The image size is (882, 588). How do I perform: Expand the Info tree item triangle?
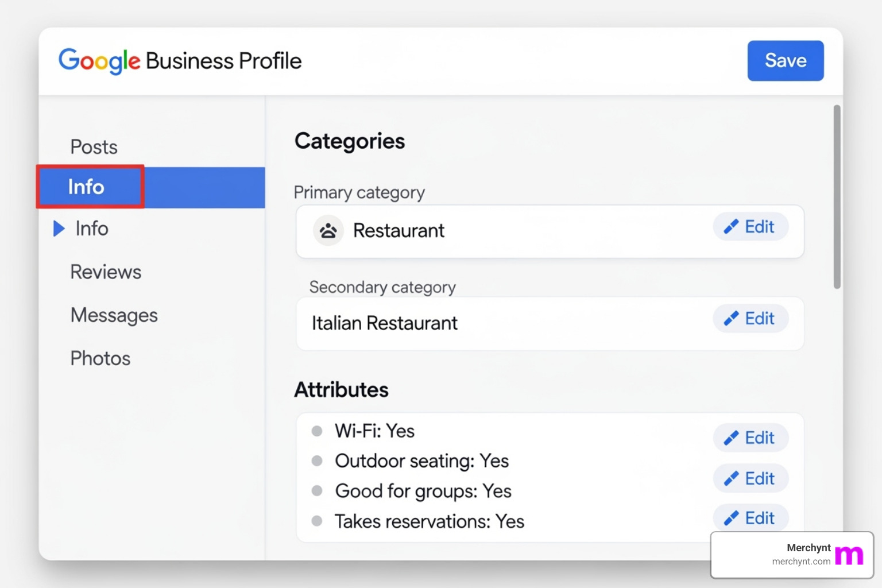tap(59, 228)
